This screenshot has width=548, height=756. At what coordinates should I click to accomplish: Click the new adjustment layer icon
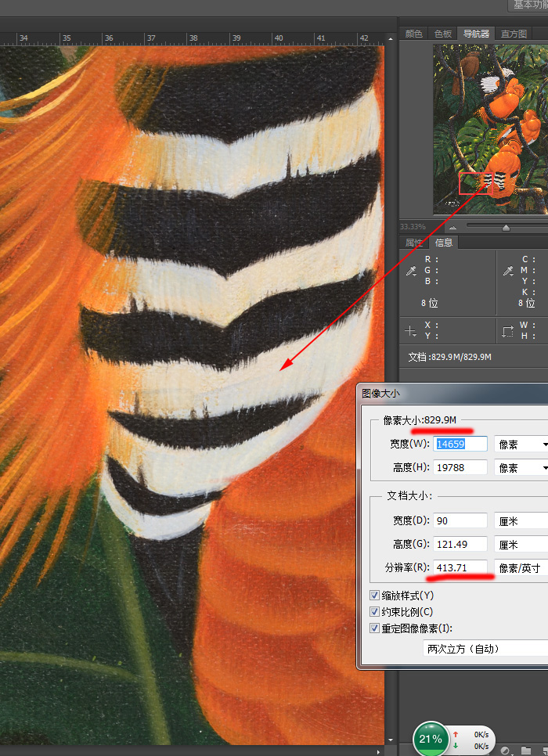pos(506,751)
